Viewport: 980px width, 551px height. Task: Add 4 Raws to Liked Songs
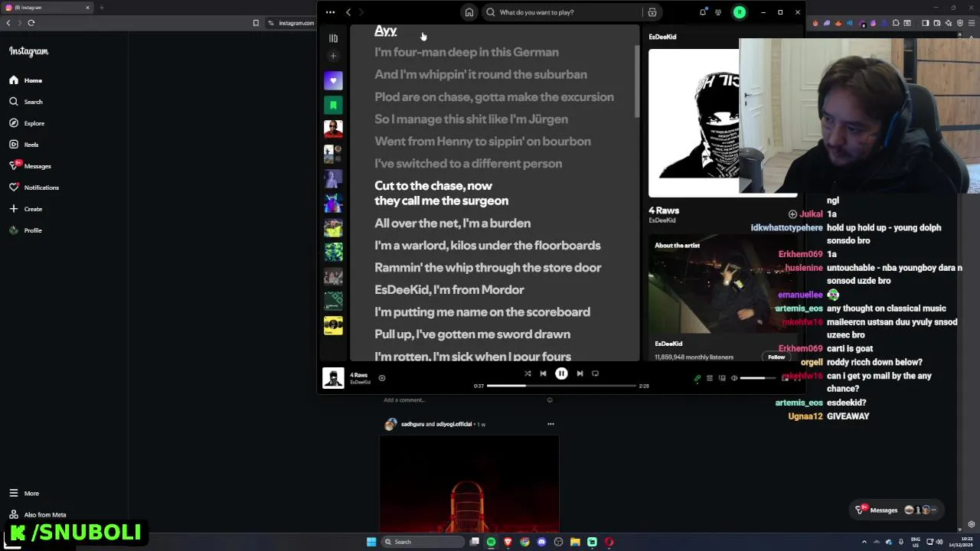click(382, 378)
